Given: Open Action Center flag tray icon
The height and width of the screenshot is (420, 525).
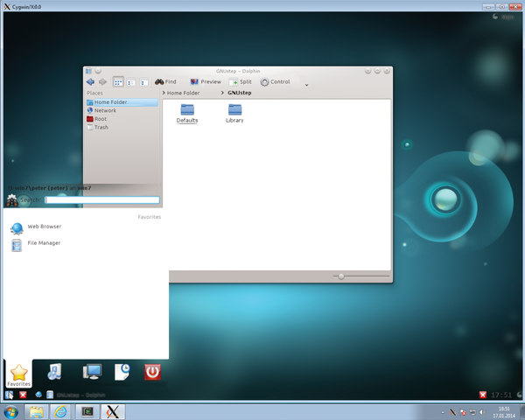Looking at the screenshot, I should [463, 412].
